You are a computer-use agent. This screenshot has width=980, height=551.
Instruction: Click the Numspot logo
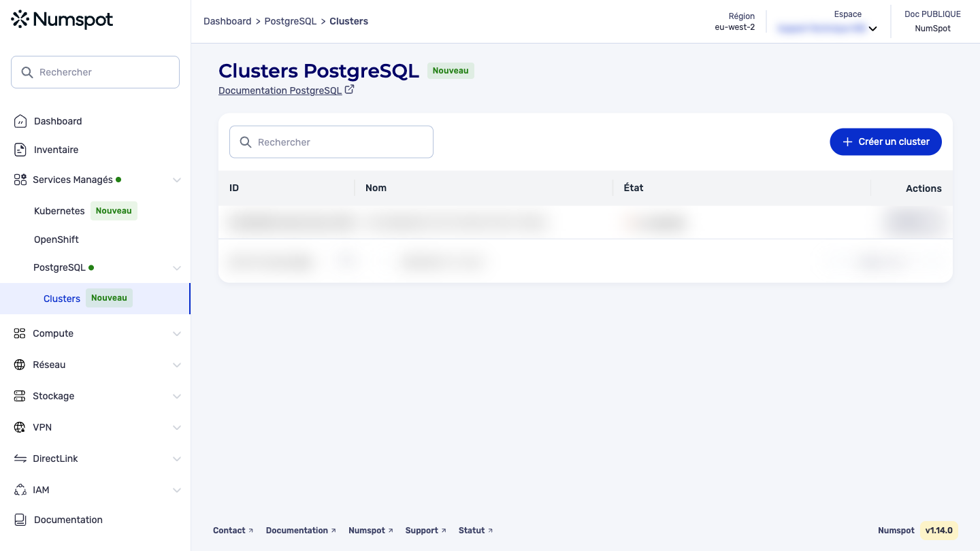63,20
